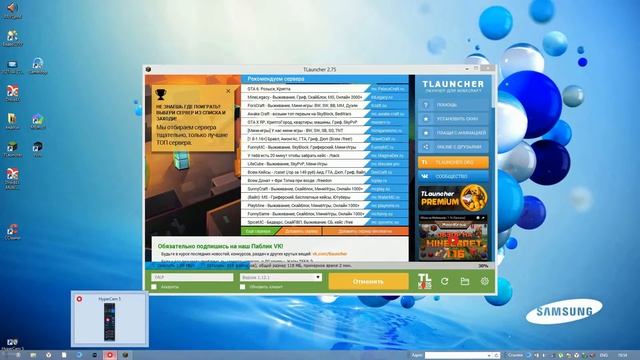Image resolution: width=640 pixels, height=360 pixels.
Task: Open the help menu button in the sidebar
Action: click(453, 105)
